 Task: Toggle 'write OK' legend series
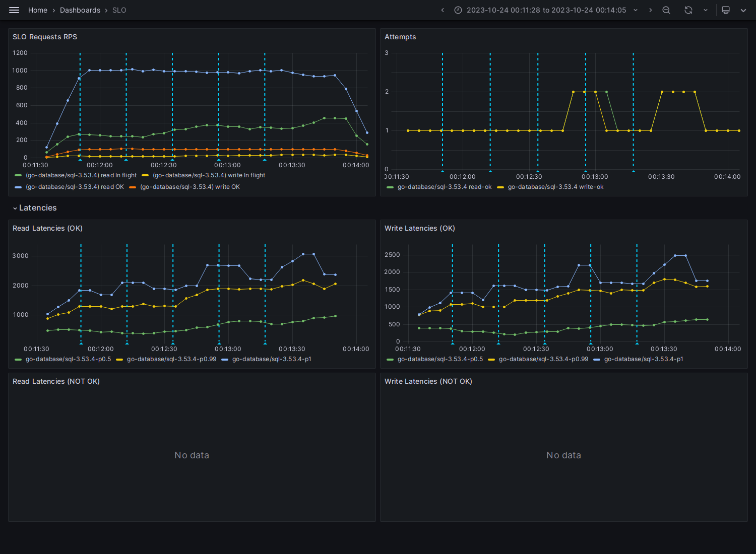(190, 187)
